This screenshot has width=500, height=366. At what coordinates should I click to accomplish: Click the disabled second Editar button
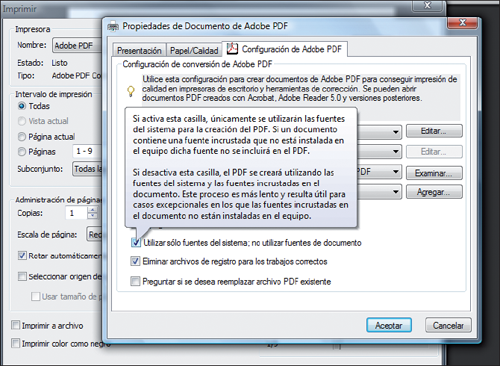(434, 152)
